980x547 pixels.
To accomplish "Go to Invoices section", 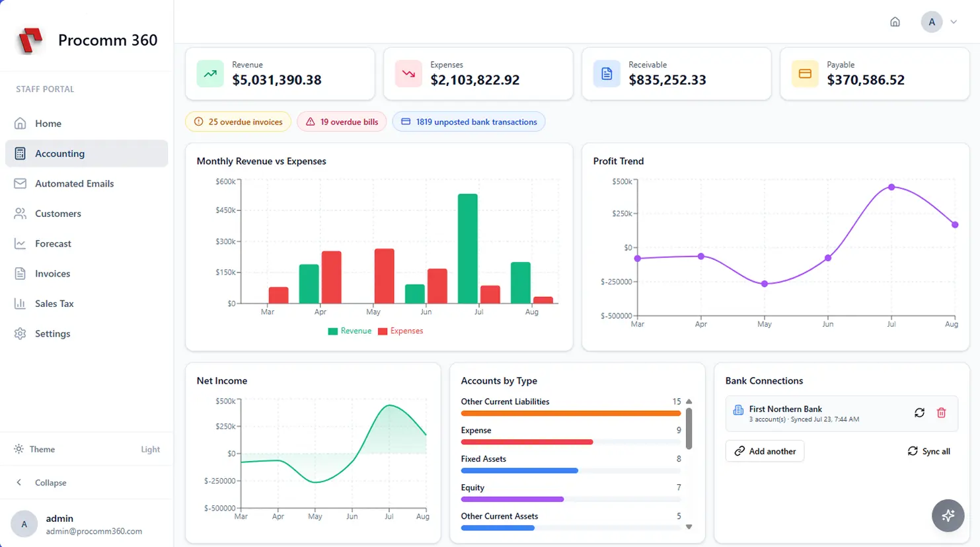I will [87, 273].
